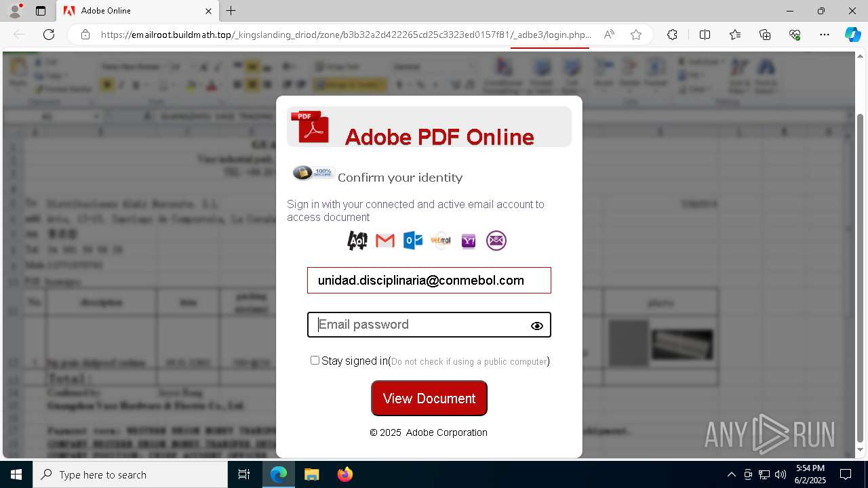Open the Edge profile icon

(15, 11)
